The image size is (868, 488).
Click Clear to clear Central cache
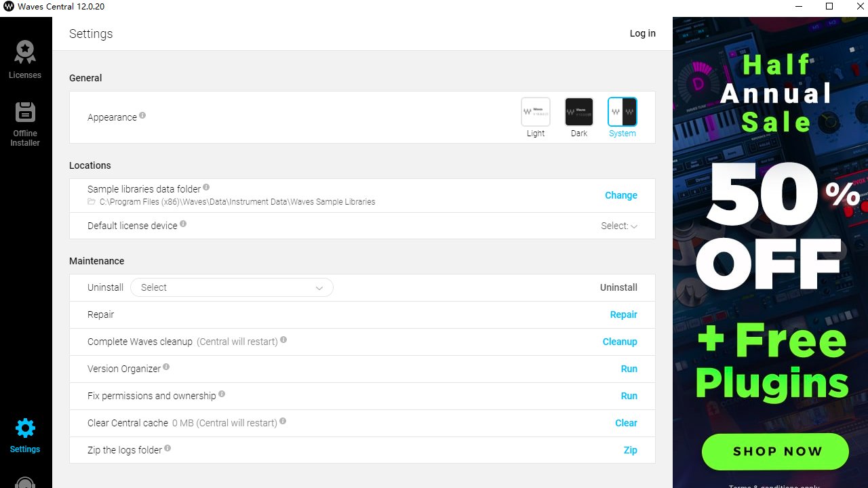click(x=626, y=423)
